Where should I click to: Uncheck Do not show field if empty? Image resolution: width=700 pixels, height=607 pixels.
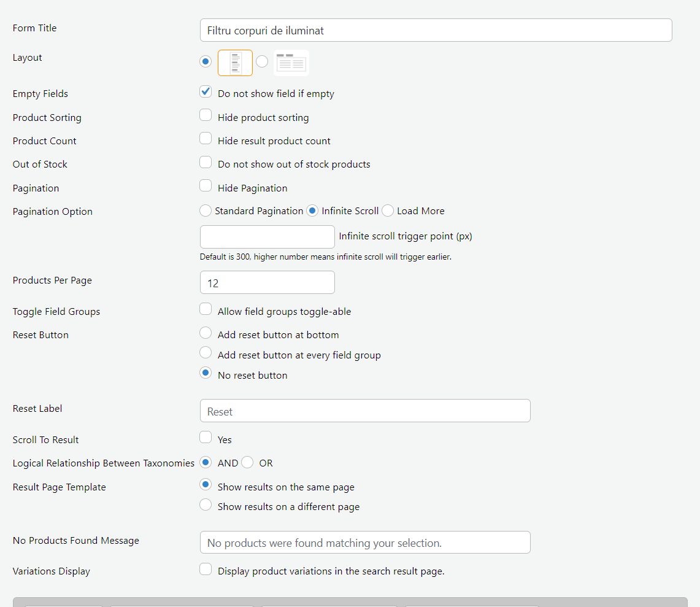[x=206, y=91]
